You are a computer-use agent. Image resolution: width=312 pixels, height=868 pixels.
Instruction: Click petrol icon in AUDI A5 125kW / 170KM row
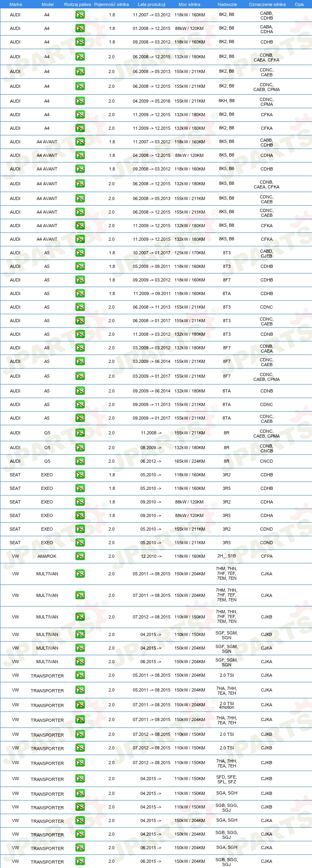pyautogui.click(x=80, y=253)
